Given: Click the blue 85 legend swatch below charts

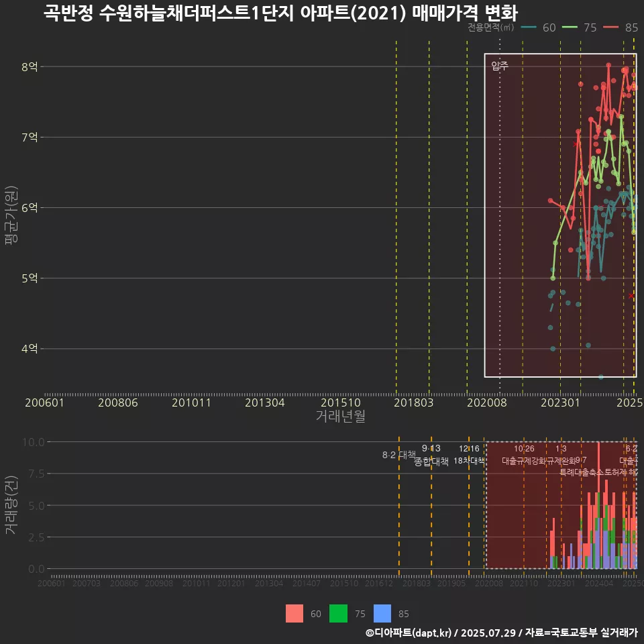Looking at the screenshot, I should click(x=382, y=613).
